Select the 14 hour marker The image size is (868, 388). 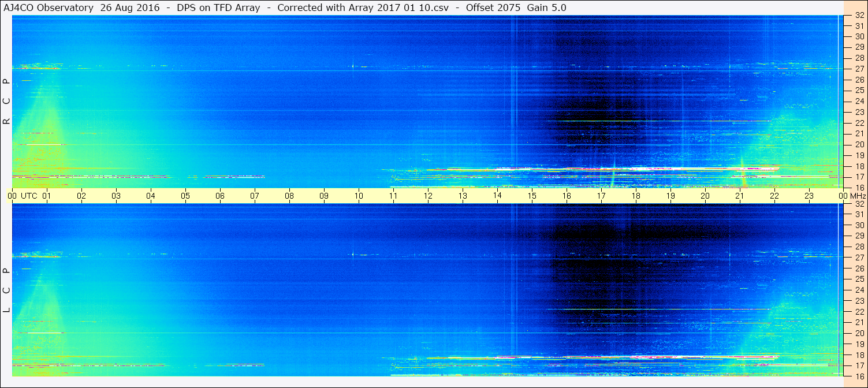497,196
